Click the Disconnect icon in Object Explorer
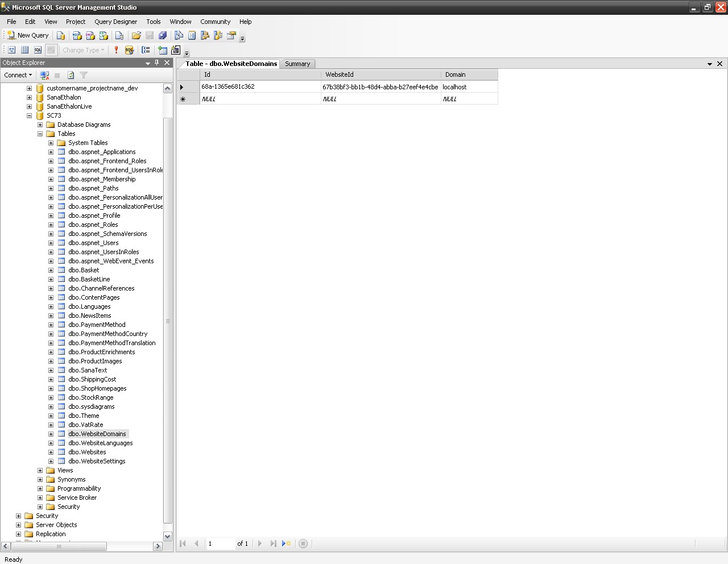This screenshot has height=564, width=728. pos(44,75)
